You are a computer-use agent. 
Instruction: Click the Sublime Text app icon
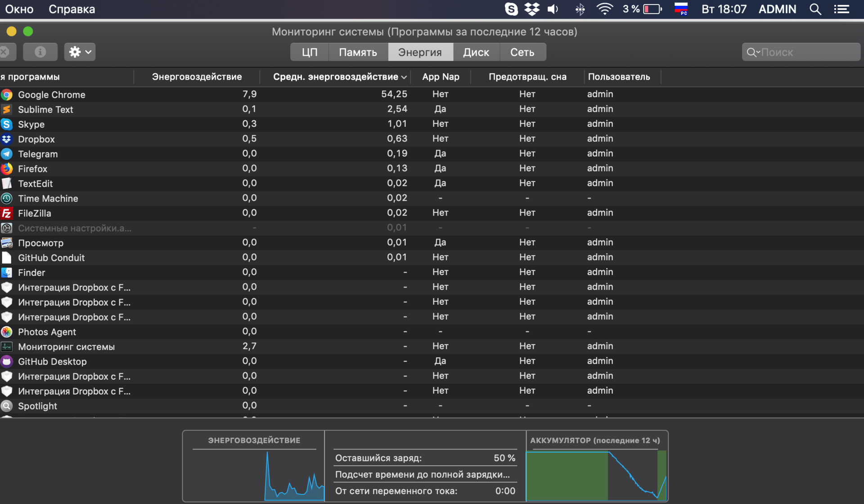7,109
